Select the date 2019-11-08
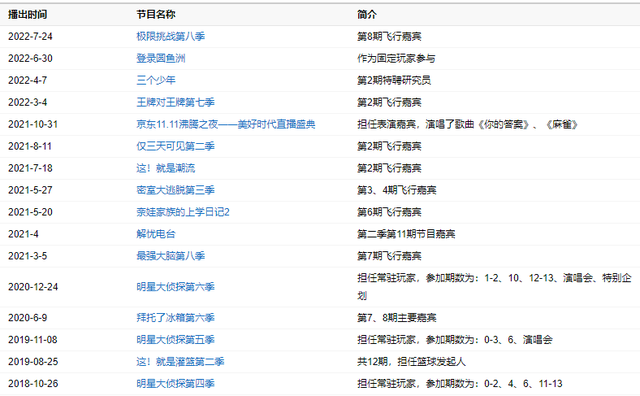This screenshot has height=396, width=640. [33, 340]
